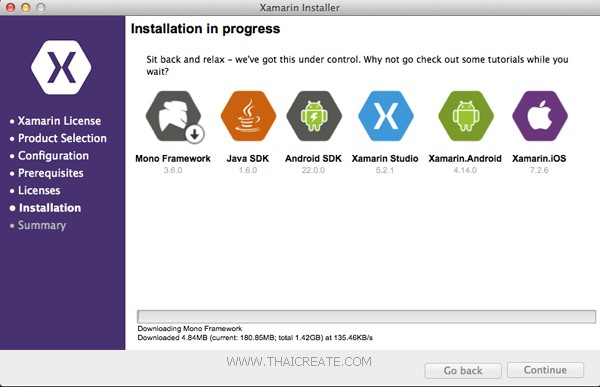Image resolution: width=600 pixels, height=387 pixels.
Task: Click the "Android SDK" label
Action: (313, 158)
